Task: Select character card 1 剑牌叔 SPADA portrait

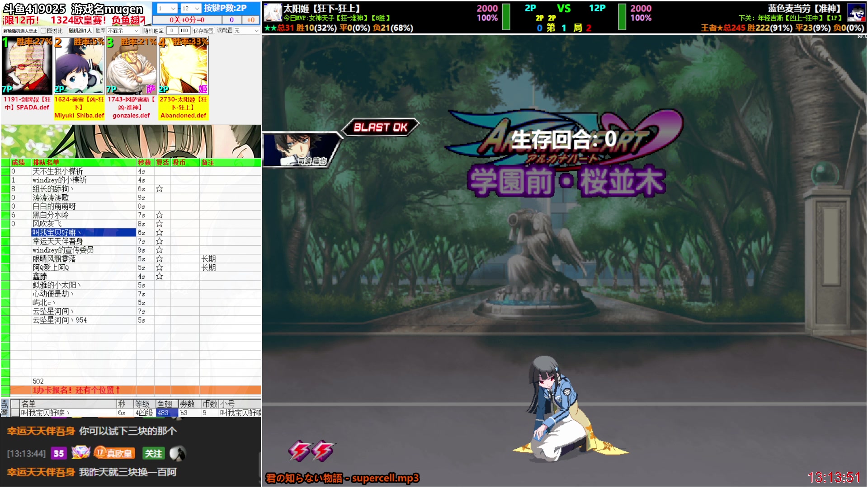Action: [27, 66]
